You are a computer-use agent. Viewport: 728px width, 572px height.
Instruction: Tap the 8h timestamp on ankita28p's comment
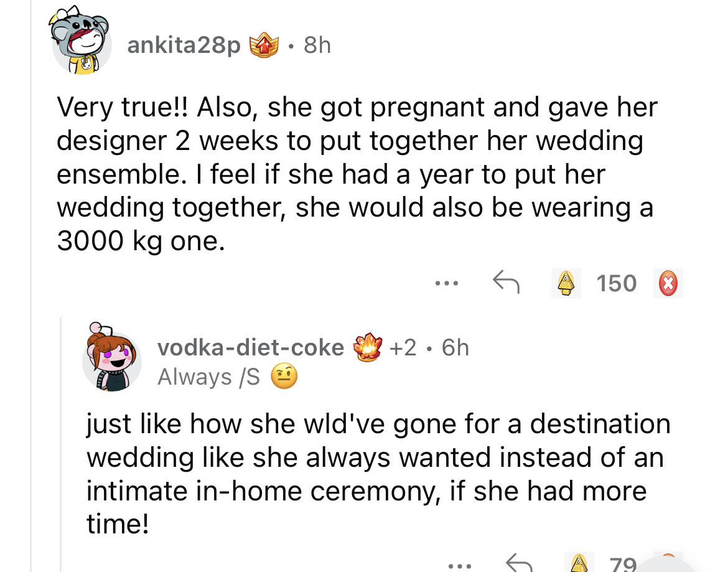click(317, 45)
